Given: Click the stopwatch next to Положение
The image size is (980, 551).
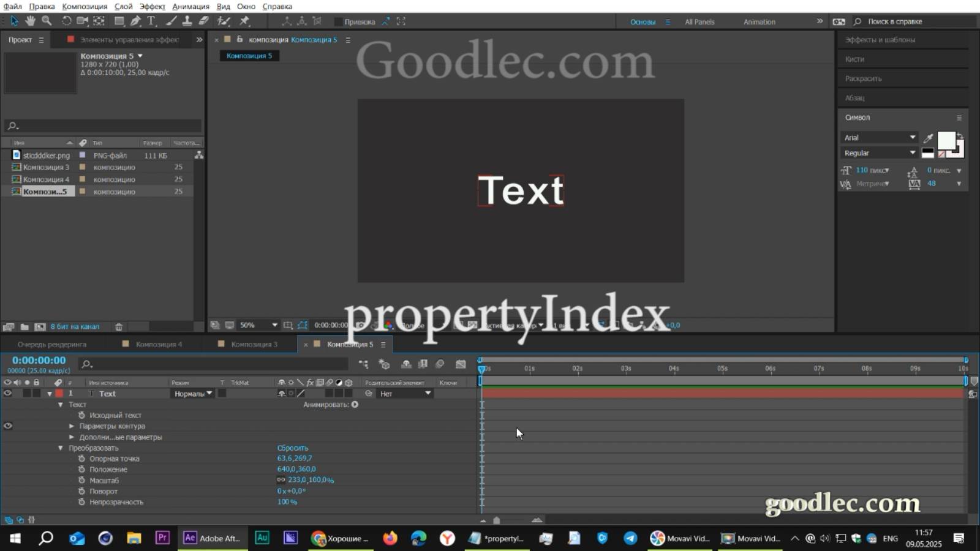Looking at the screenshot, I should click(83, 470).
